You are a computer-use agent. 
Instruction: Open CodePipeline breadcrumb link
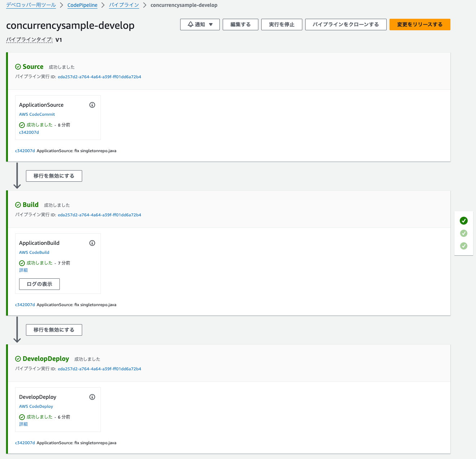[82, 5]
